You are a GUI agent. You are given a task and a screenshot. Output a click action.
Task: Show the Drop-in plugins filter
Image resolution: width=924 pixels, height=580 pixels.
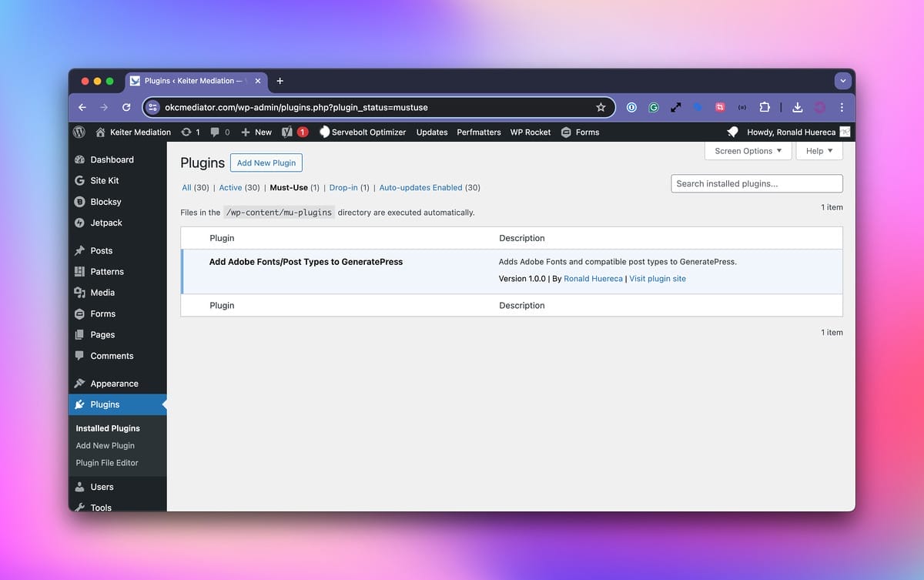pyautogui.click(x=343, y=187)
